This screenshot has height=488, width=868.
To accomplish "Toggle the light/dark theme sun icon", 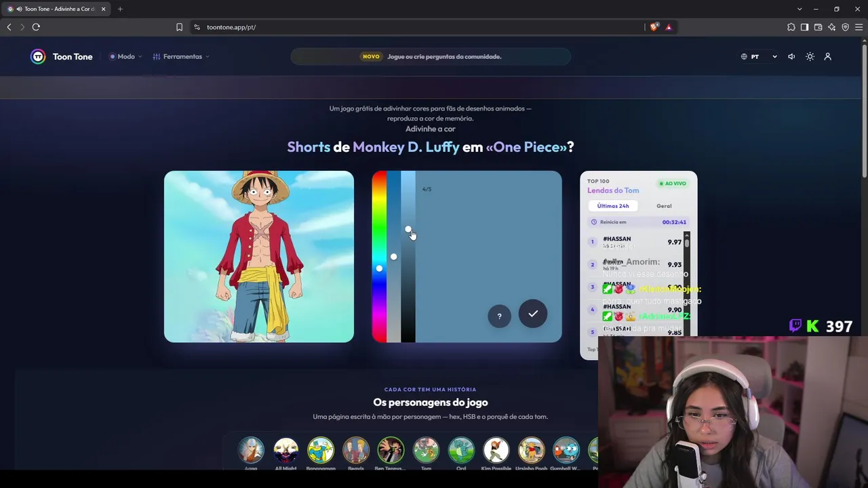I will (810, 57).
